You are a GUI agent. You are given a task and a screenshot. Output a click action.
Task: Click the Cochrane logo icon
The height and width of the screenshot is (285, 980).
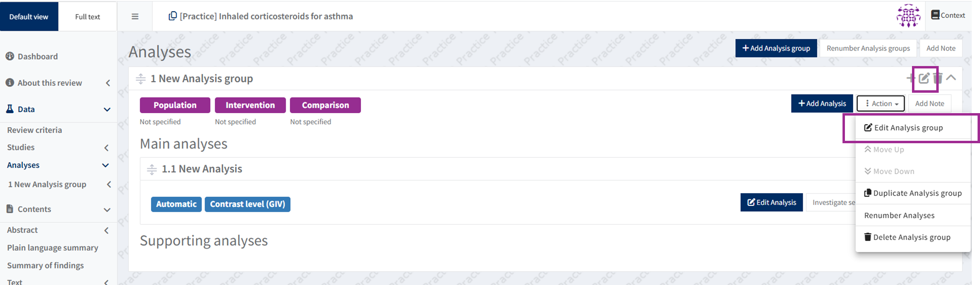[x=908, y=16]
